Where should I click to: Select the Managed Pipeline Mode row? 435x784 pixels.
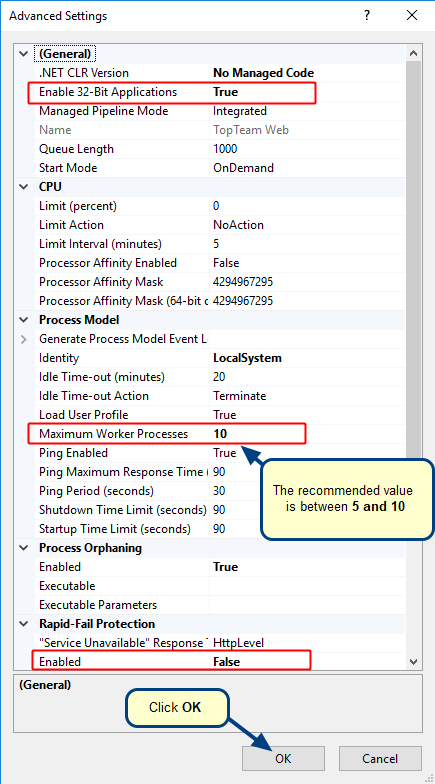click(220, 111)
